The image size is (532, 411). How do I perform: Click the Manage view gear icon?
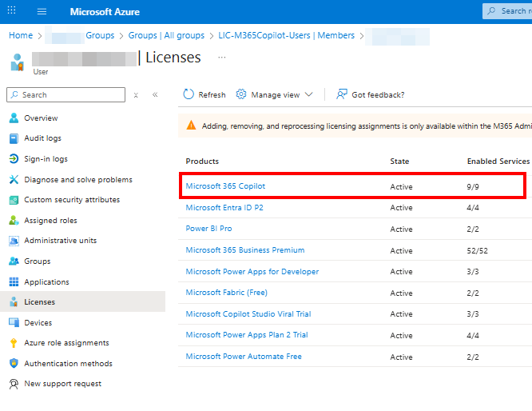tap(241, 94)
